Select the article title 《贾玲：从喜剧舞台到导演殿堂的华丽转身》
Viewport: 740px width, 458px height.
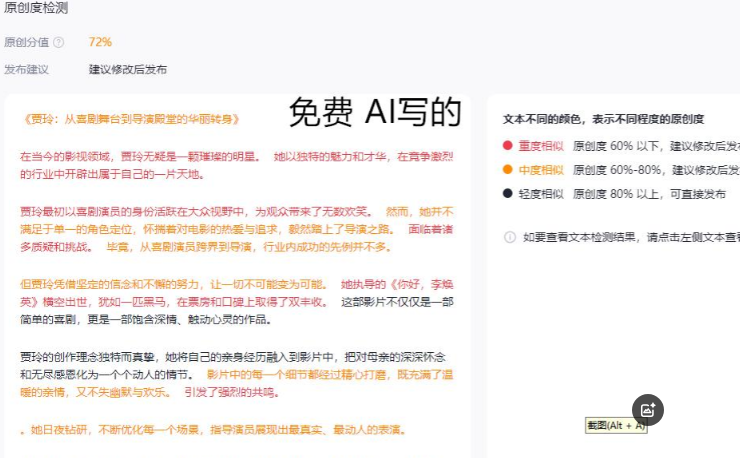(130, 119)
